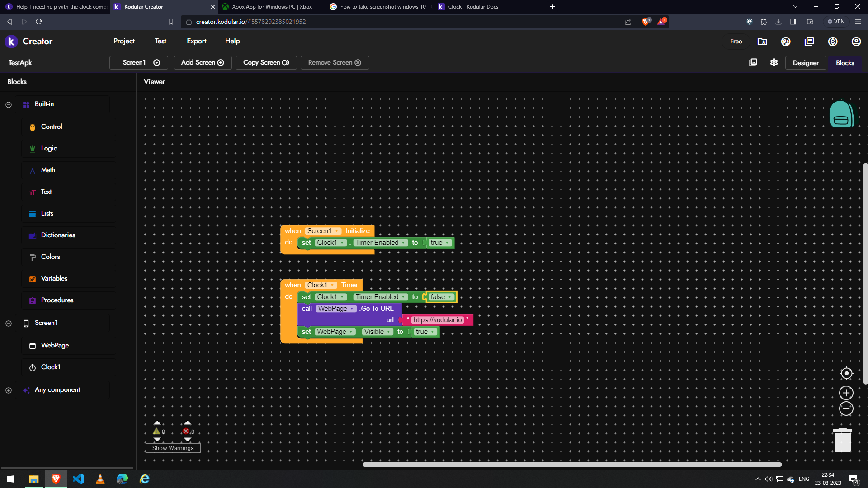
Task: Click the center workspace target icon
Action: point(846,373)
